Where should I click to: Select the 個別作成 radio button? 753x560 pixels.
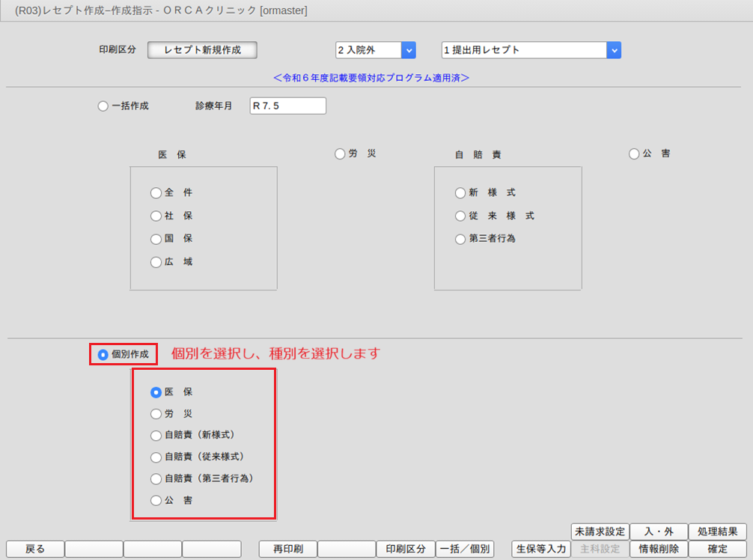pyautogui.click(x=103, y=354)
